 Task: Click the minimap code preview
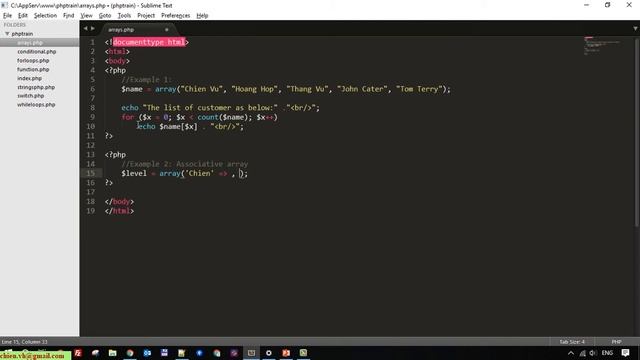(602, 45)
